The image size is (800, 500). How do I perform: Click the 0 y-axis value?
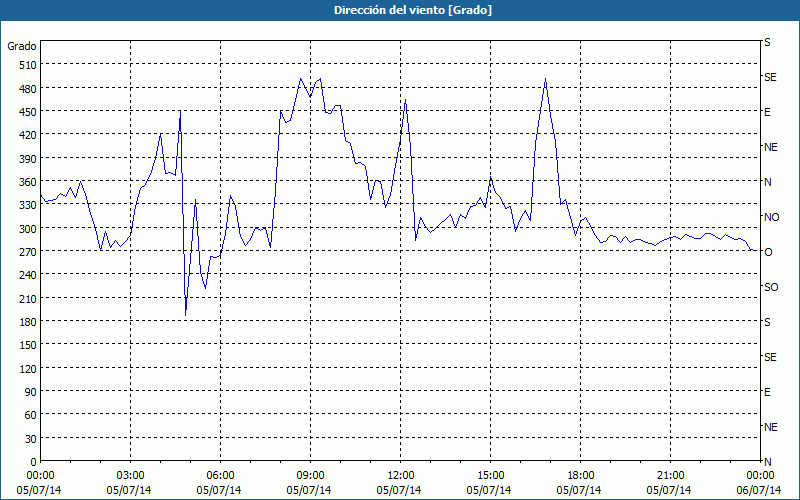pyautogui.click(x=34, y=462)
